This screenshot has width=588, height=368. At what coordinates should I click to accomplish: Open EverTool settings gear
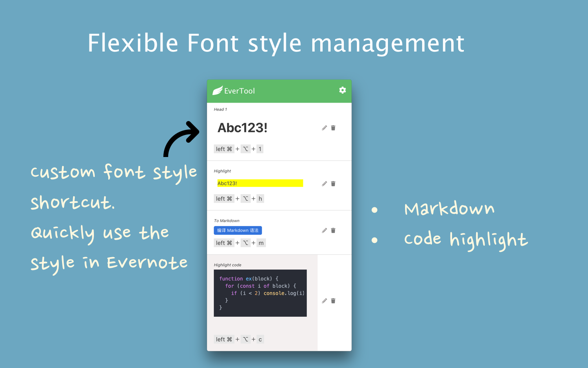[x=343, y=90]
